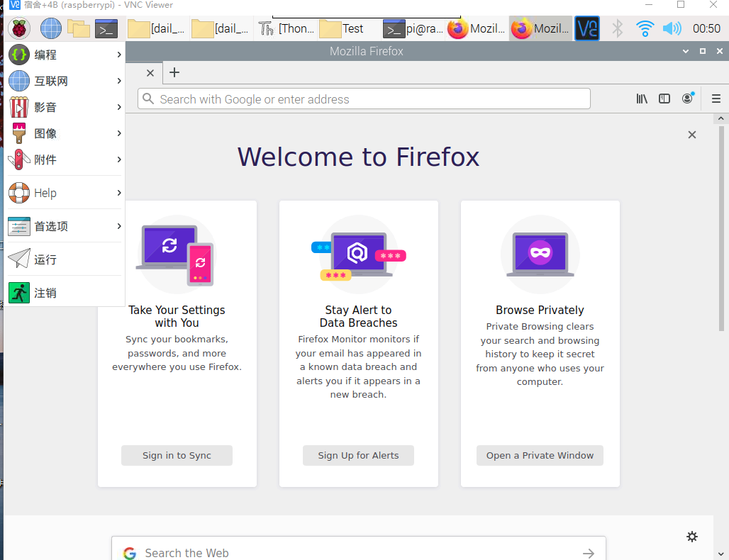The height and width of the screenshot is (560, 729).
Task: Open the VNC server tray icon
Action: pos(586,28)
